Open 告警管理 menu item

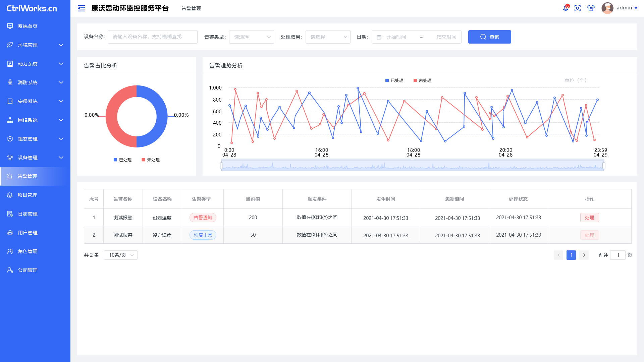pyautogui.click(x=35, y=176)
